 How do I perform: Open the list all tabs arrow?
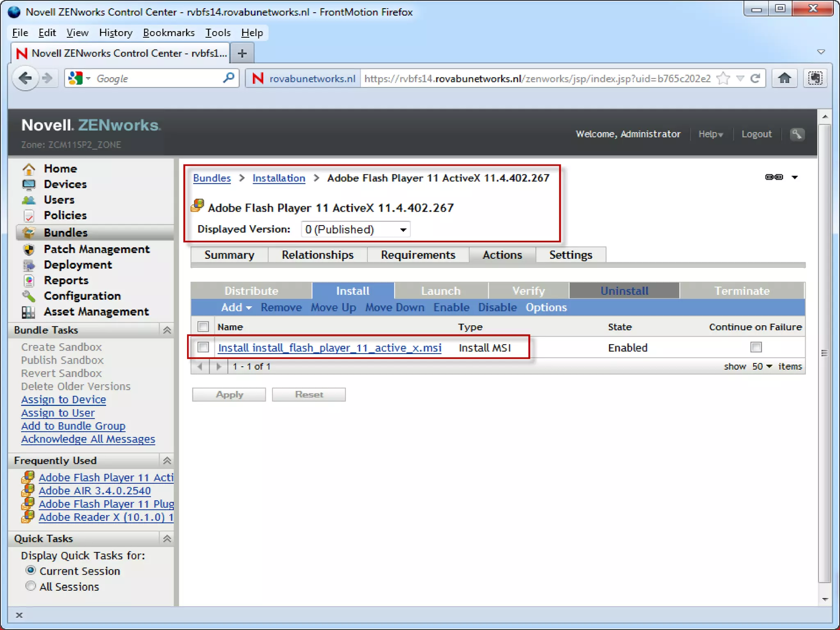pyautogui.click(x=821, y=52)
